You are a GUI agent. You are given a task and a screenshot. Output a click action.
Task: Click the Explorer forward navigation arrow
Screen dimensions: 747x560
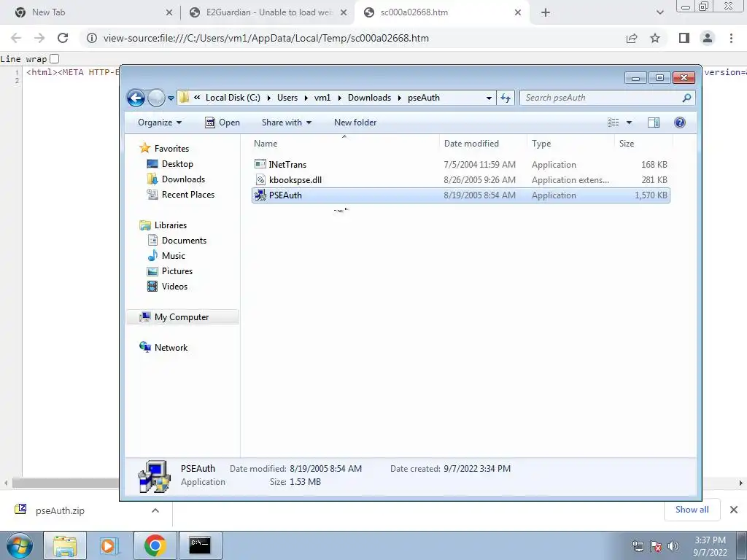click(x=156, y=98)
